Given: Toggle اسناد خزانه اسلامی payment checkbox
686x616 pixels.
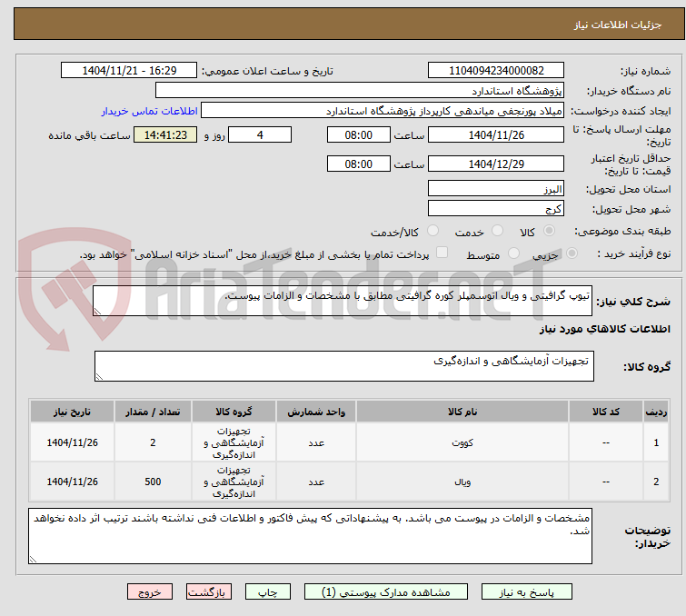Looking at the screenshot, I should click(x=442, y=253).
